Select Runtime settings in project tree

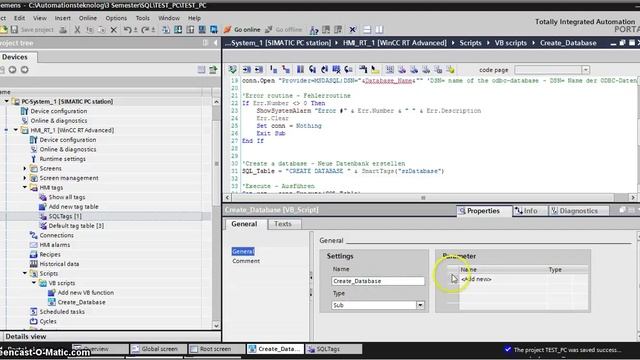pyautogui.click(x=62, y=159)
